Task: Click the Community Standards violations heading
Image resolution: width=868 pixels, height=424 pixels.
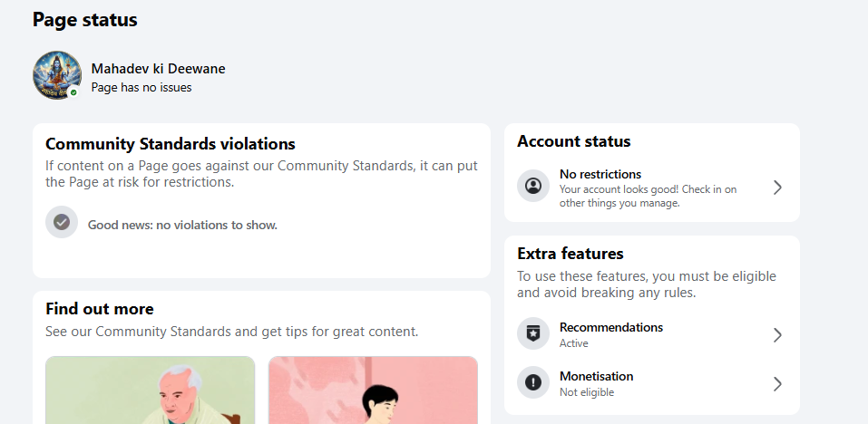Action: click(x=171, y=144)
